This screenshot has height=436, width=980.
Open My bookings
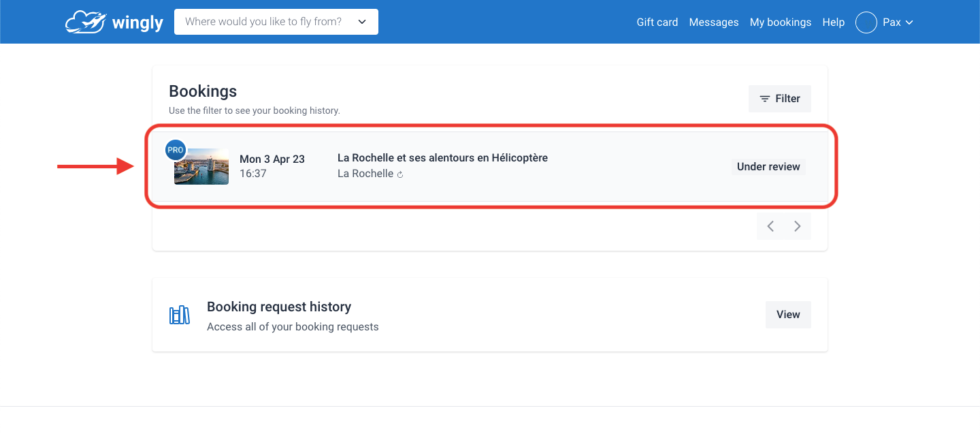[x=781, y=22]
